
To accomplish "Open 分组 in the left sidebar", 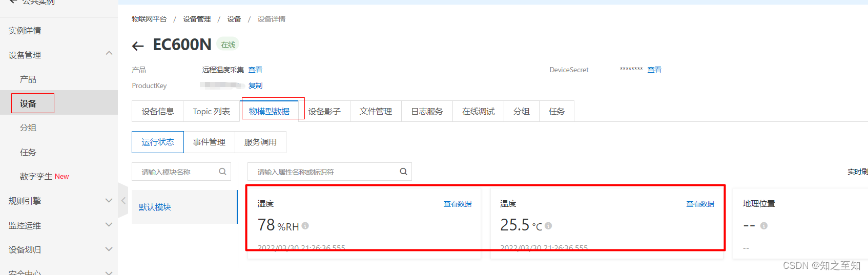I will point(28,128).
